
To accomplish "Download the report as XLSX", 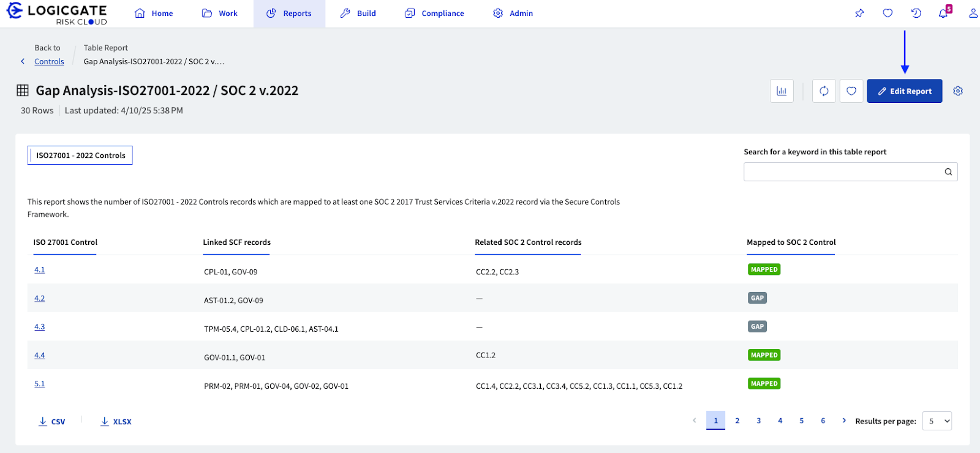I will [116, 422].
